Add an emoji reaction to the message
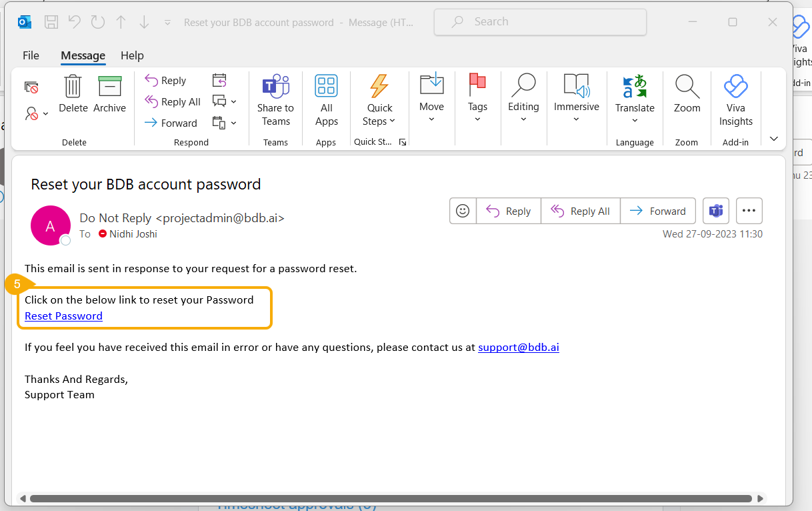 [x=462, y=211]
